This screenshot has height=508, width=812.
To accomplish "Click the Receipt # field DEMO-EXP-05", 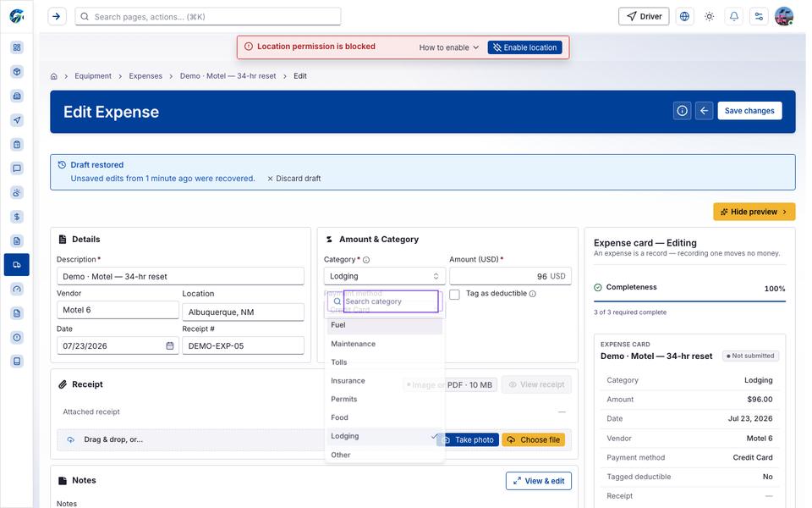I will (243, 345).
